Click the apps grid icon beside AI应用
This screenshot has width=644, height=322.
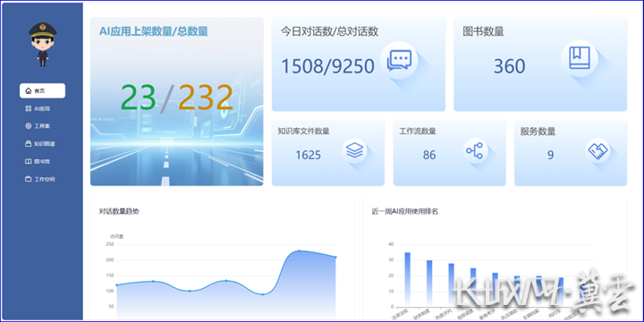(29, 108)
